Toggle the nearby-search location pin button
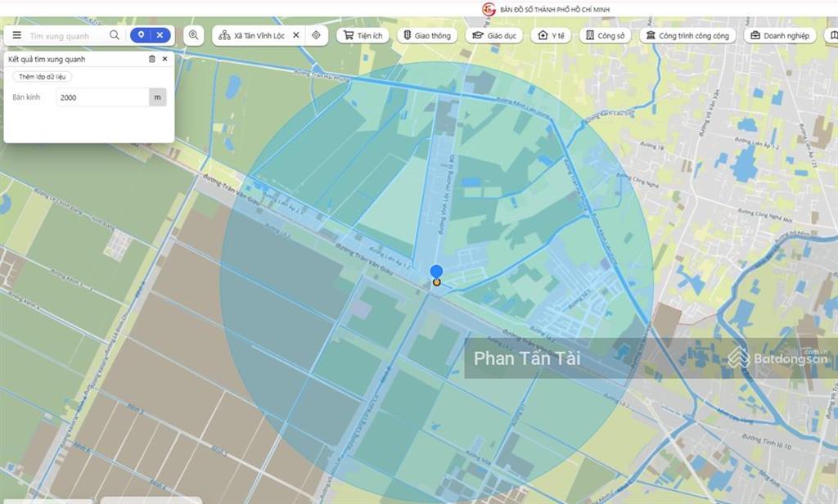Image resolution: width=838 pixels, height=504 pixels. pyautogui.click(x=141, y=36)
